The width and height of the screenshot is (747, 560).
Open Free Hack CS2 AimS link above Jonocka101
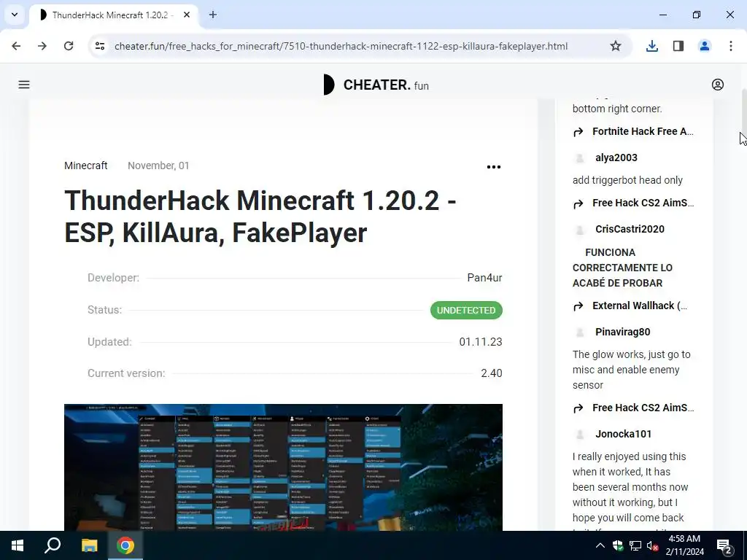[x=643, y=408]
